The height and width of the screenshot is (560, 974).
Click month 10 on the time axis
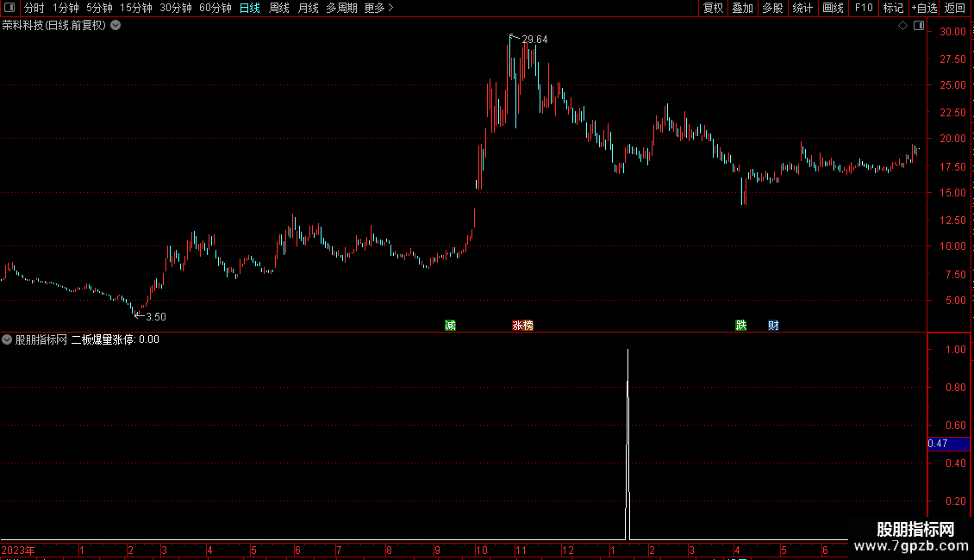[482, 551]
